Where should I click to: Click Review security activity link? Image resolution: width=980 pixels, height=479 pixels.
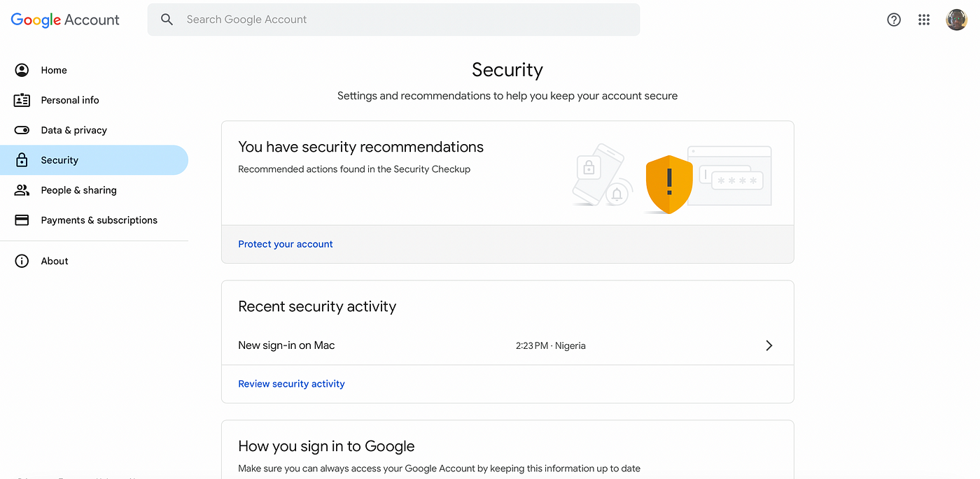[x=291, y=384]
